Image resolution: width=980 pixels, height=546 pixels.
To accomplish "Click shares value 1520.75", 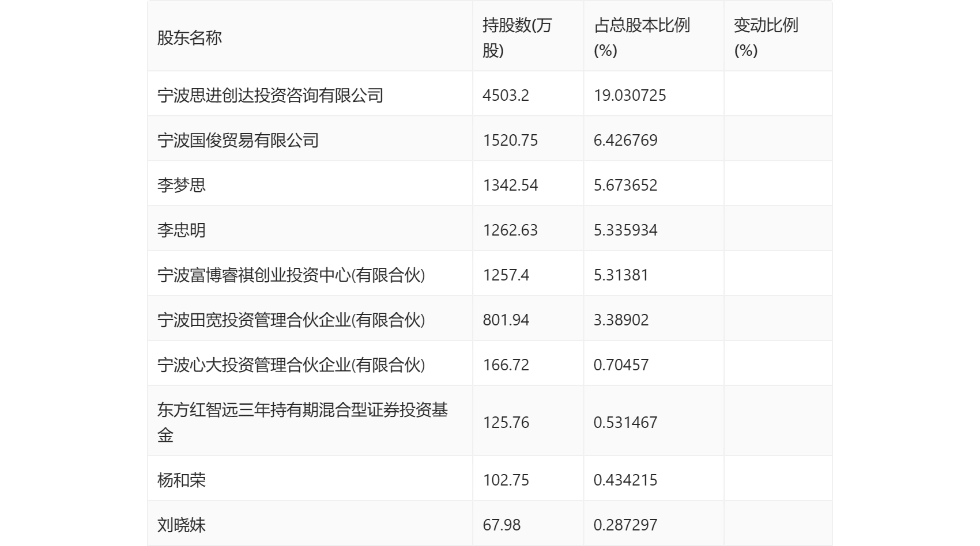I will tap(510, 140).
